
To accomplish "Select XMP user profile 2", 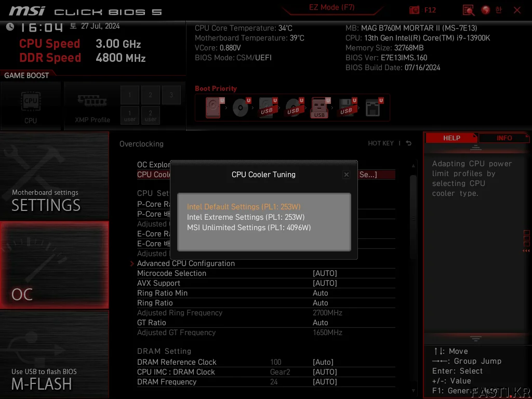I will (x=150, y=115).
